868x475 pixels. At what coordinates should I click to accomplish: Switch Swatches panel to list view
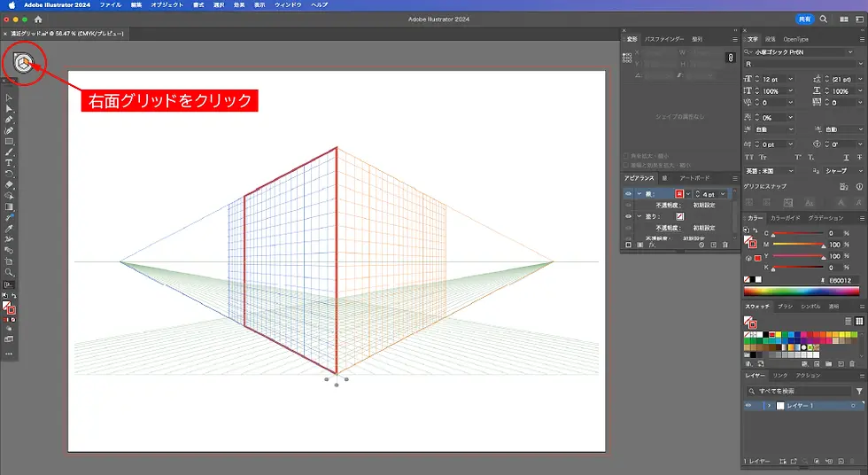click(x=849, y=321)
